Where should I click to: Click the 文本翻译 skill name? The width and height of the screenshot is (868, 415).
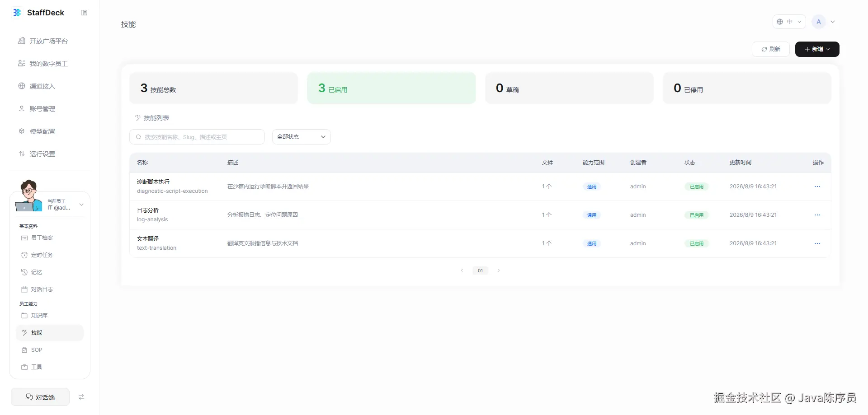click(x=148, y=239)
